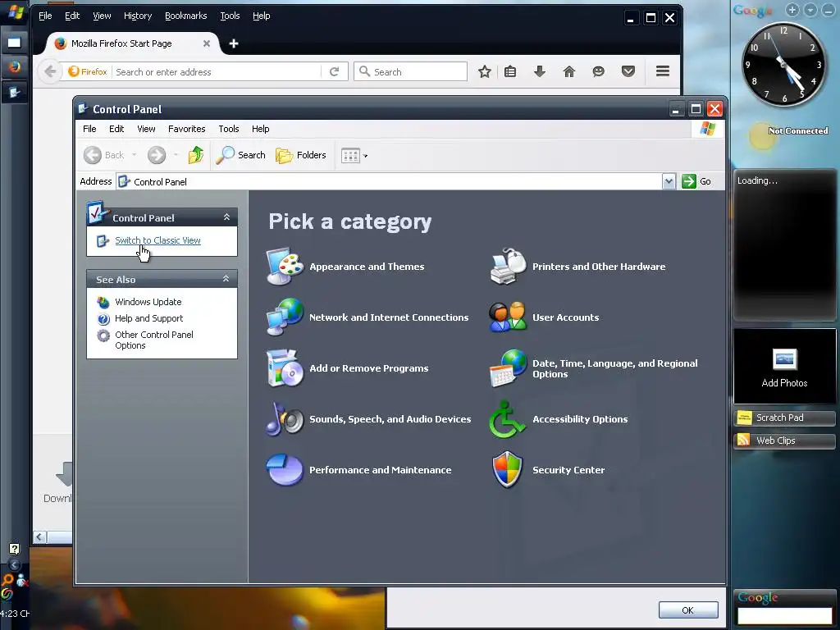The image size is (840, 630).
Task: Open Web Clips sidebar gadget
Action: [783, 441]
